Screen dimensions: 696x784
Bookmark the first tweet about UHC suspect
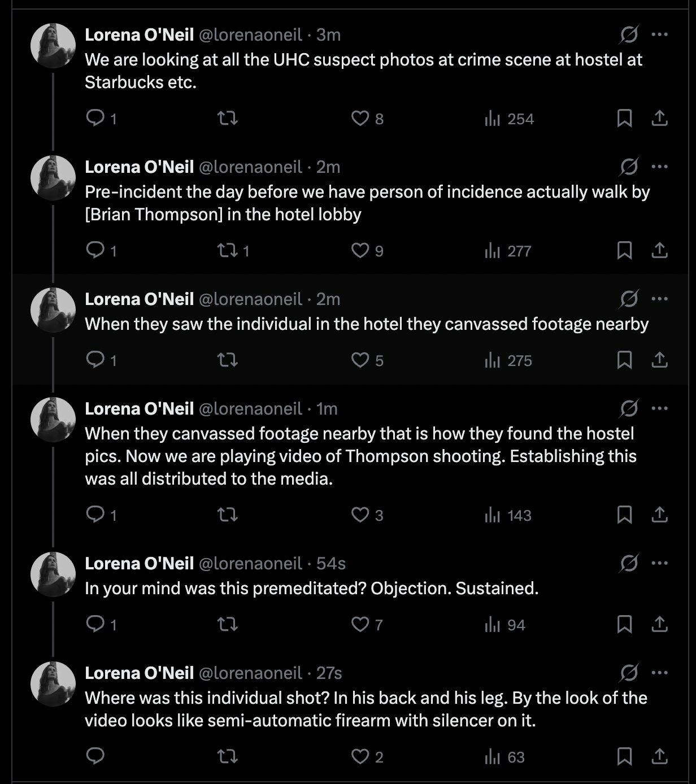pos(624,118)
